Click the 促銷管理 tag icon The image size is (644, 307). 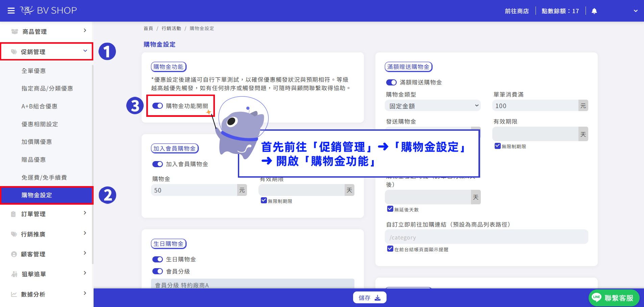pos(14,52)
